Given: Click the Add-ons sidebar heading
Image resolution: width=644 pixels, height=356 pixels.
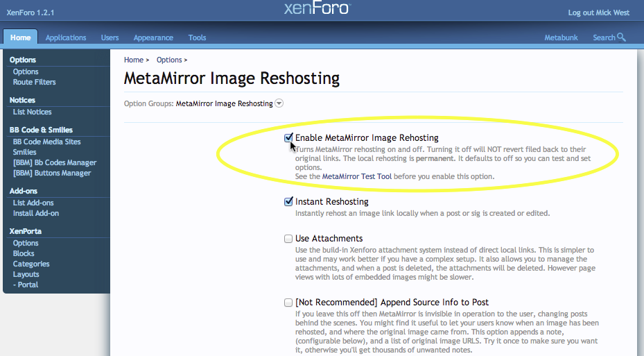Looking at the screenshot, I should click(24, 191).
